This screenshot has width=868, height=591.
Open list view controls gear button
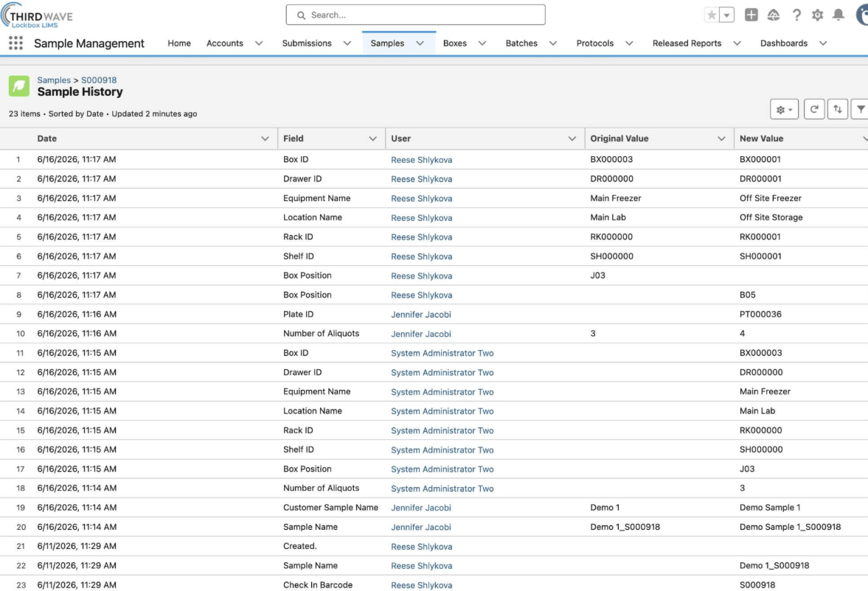pyautogui.click(x=784, y=110)
